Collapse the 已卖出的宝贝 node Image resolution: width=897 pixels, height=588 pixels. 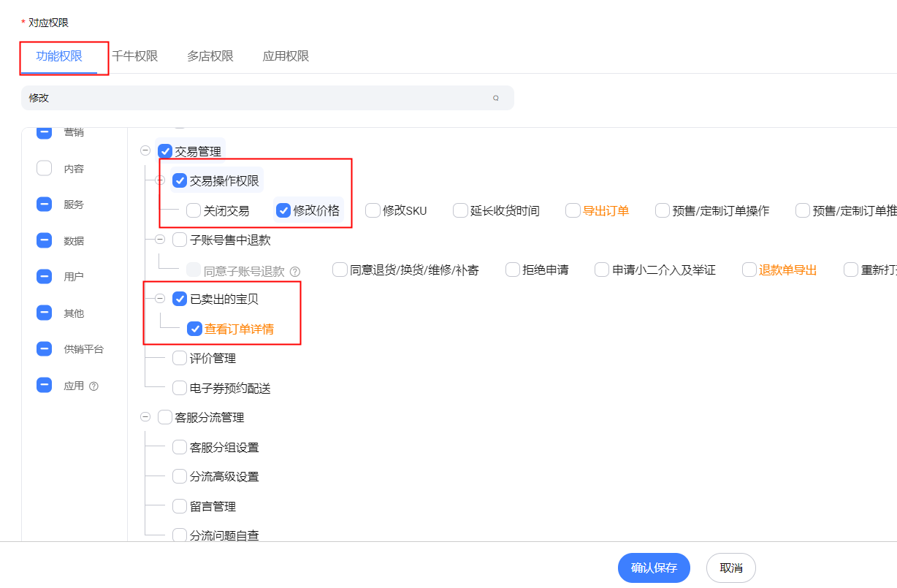[160, 299]
